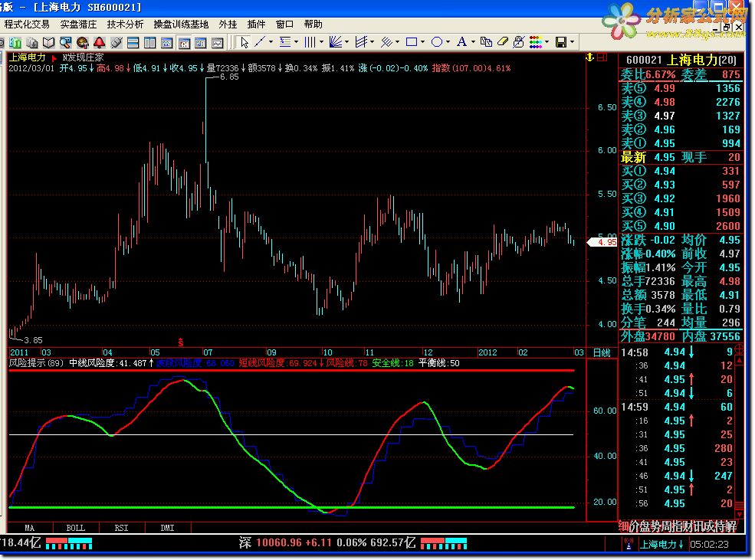
Task: Click the magnifier search toolbar icon
Action: coord(65,43)
